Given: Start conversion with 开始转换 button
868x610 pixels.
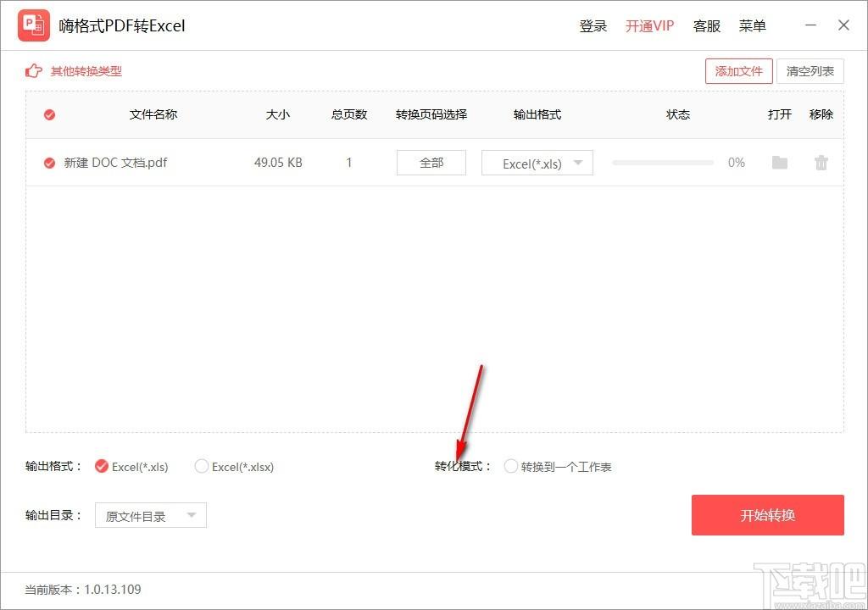Looking at the screenshot, I should click(x=767, y=515).
